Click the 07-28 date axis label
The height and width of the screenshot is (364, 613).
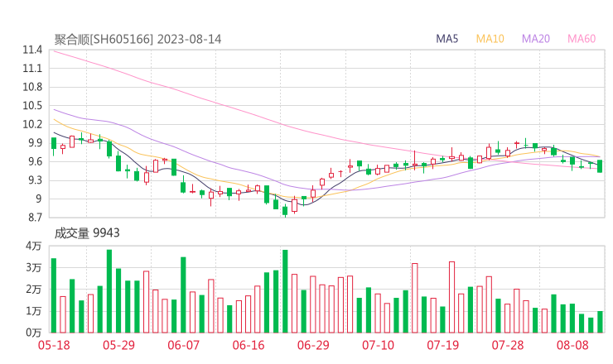tap(508, 345)
